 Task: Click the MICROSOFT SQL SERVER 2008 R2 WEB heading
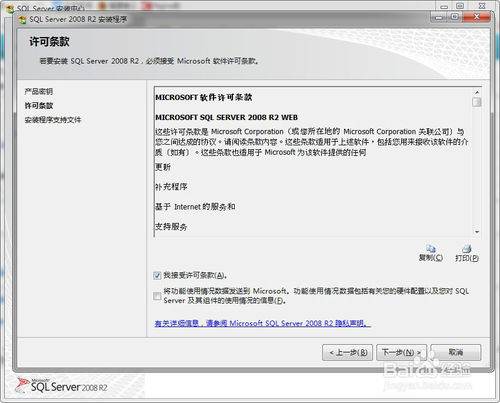(x=226, y=117)
